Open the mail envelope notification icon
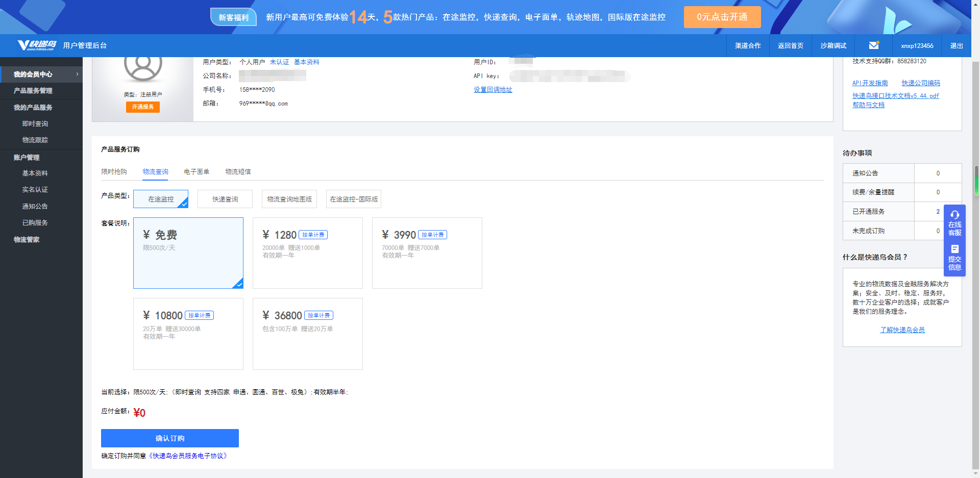The height and width of the screenshot is (478, 980). click(x=874, y=45)
